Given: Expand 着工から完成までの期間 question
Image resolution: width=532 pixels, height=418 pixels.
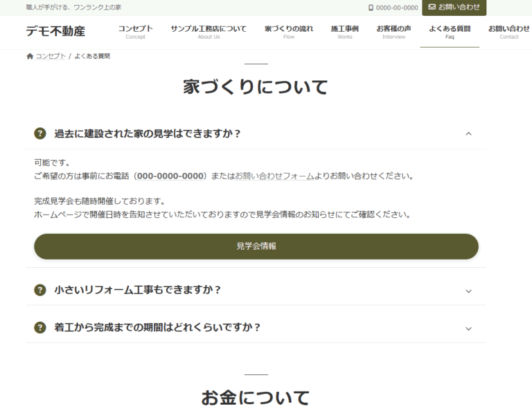Looking at the screenshot, I should (x=468, y=328).
